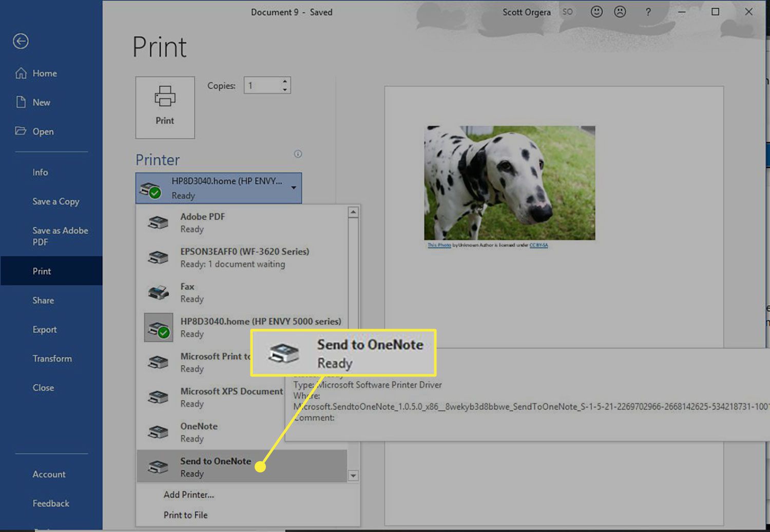Click Add Printer option

click(x=188, y=495)
